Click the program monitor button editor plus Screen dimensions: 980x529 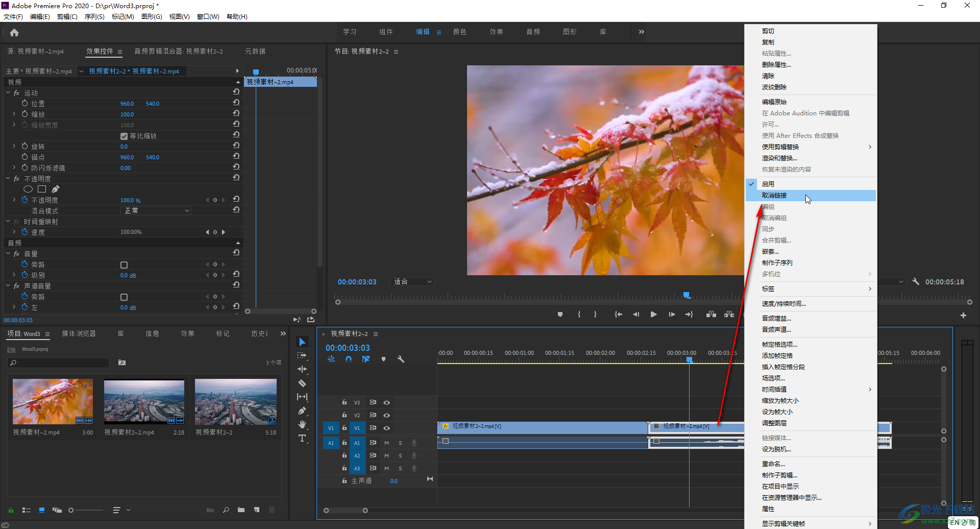[963, 316]
